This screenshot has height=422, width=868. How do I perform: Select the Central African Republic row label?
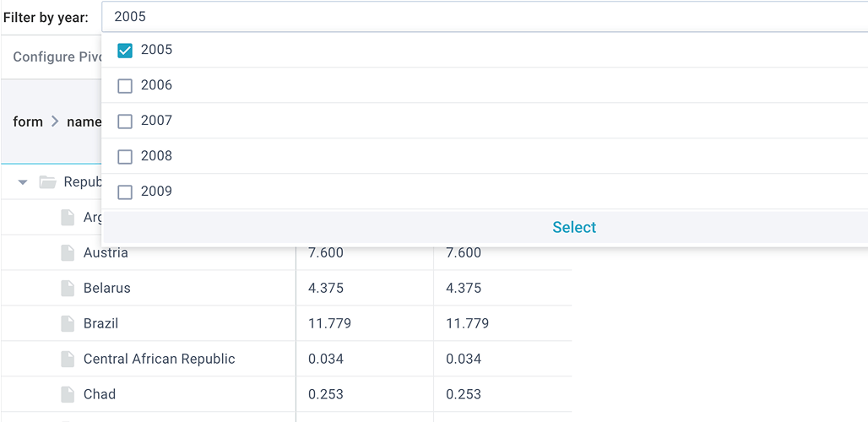coord(159,359)
